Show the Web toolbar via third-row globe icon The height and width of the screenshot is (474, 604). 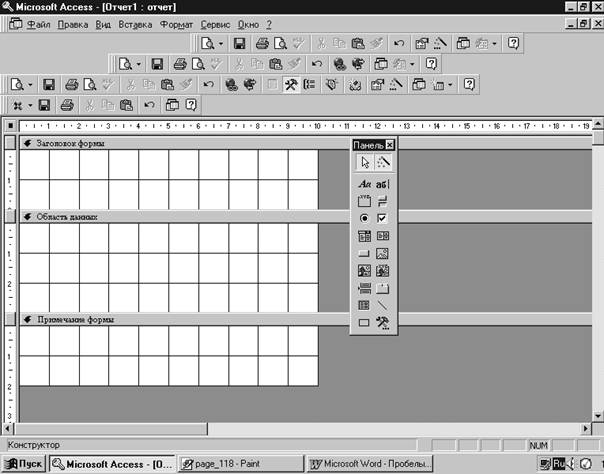pos(250,84)
